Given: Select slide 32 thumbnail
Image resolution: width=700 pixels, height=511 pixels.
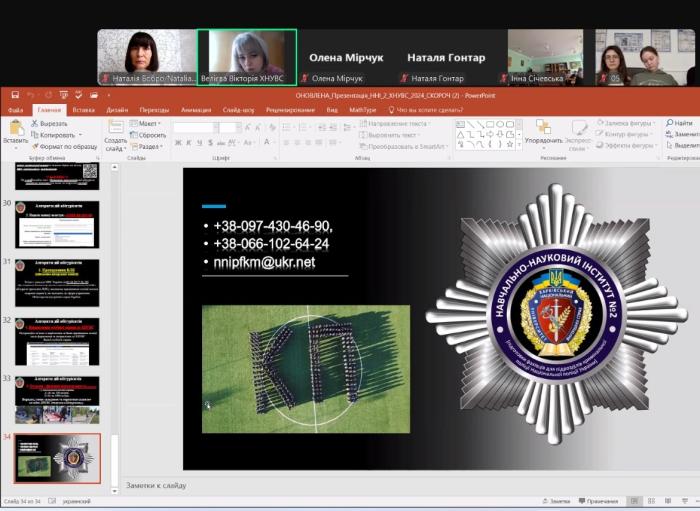Looking at the screenshot, I should (57, 341).
